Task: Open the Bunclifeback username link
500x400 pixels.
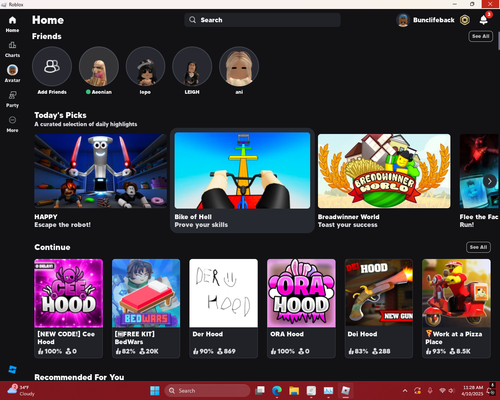Action: pos(434,20)
